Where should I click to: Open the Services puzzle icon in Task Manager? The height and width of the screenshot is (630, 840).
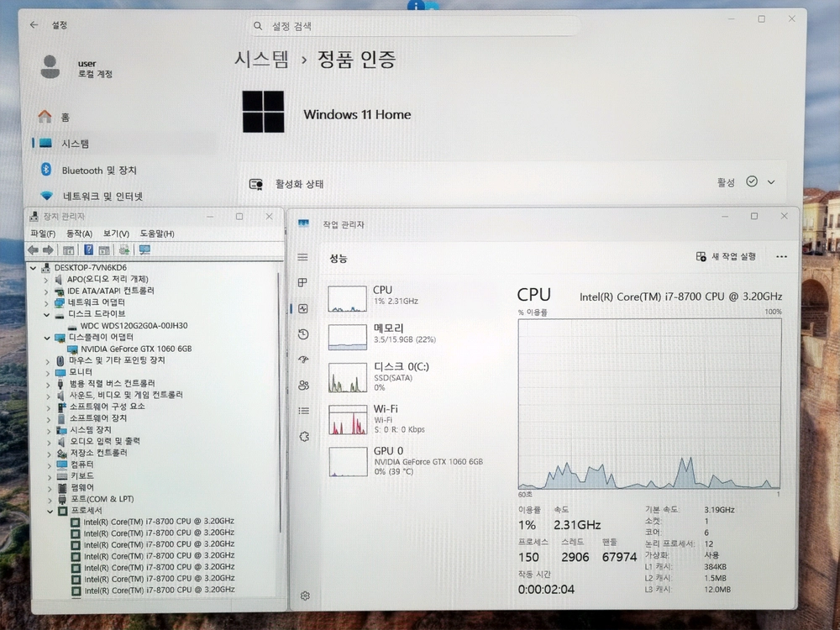coord(304,437)
